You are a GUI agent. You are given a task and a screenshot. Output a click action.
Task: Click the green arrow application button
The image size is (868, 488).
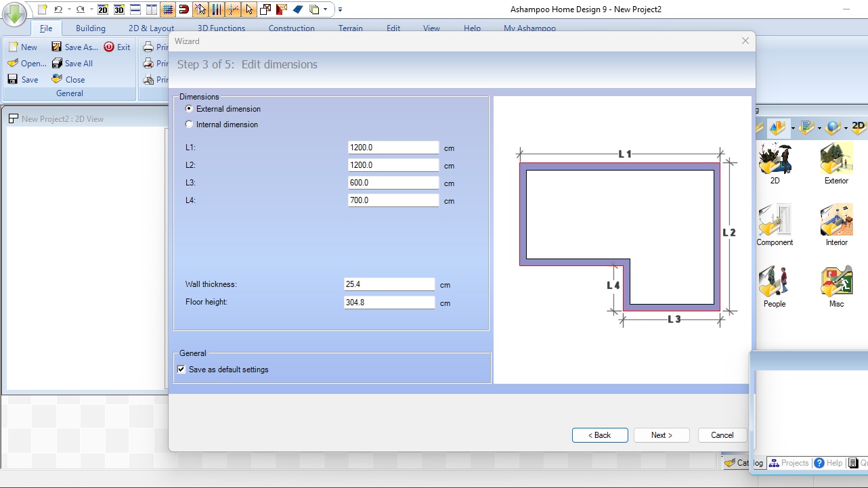[x=14, y=15]
